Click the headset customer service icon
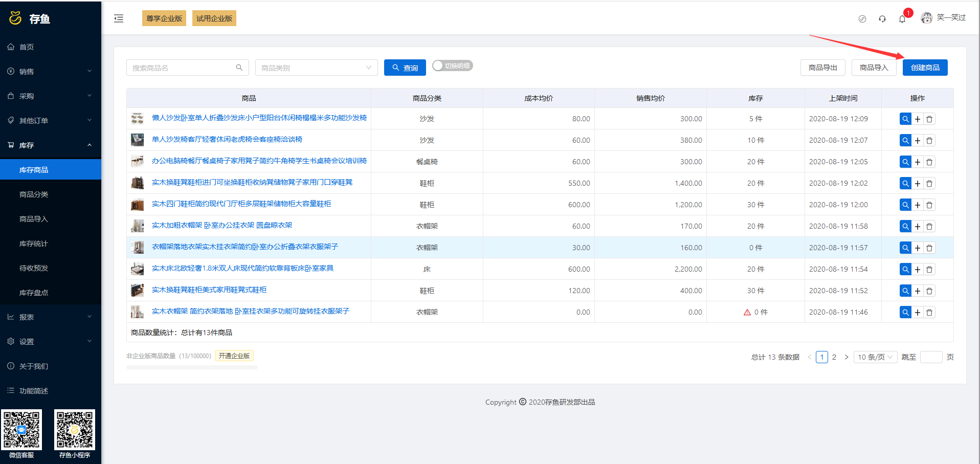Image resolution: width=980 pixels, height=464 pixels. pyautogui.click(x=882, y=19)
